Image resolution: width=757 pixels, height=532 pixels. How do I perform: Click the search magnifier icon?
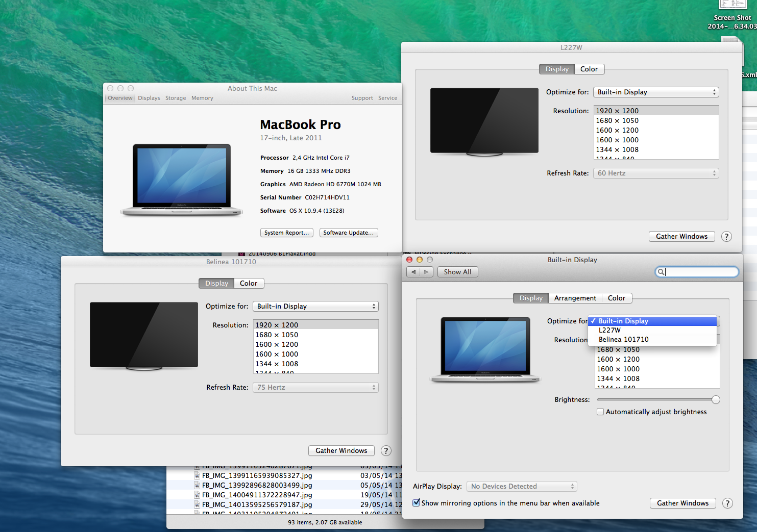click(x=661, y=272)
